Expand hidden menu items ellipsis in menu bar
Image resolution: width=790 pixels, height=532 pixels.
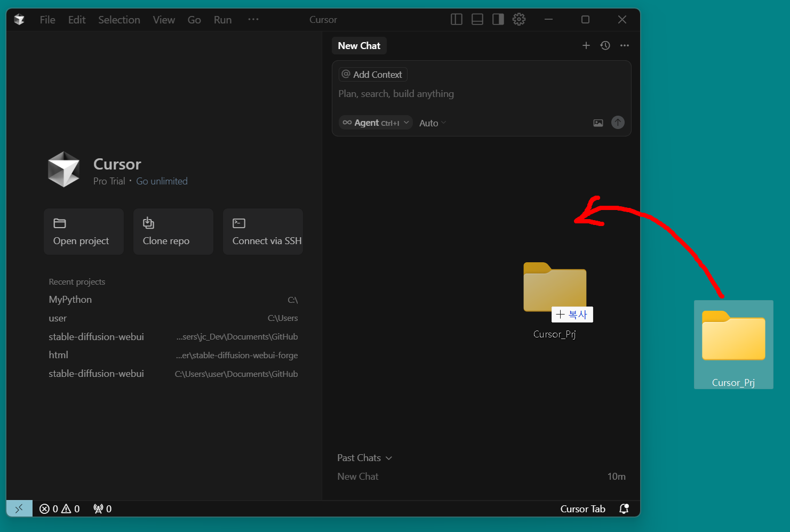click(253, 20)
